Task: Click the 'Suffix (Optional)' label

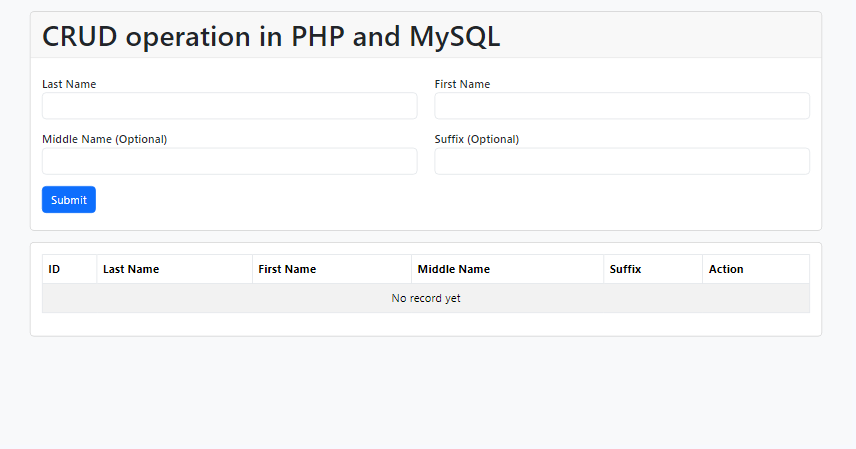Action: [x=477, y=139]
